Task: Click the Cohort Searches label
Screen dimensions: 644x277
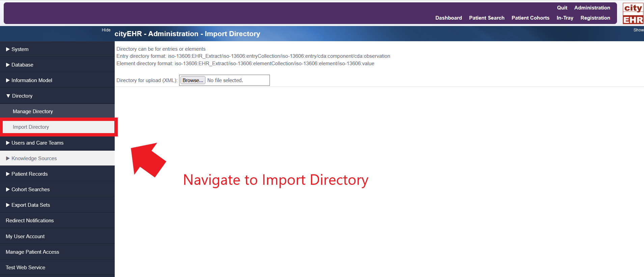Action: click(x=31, y=190)
